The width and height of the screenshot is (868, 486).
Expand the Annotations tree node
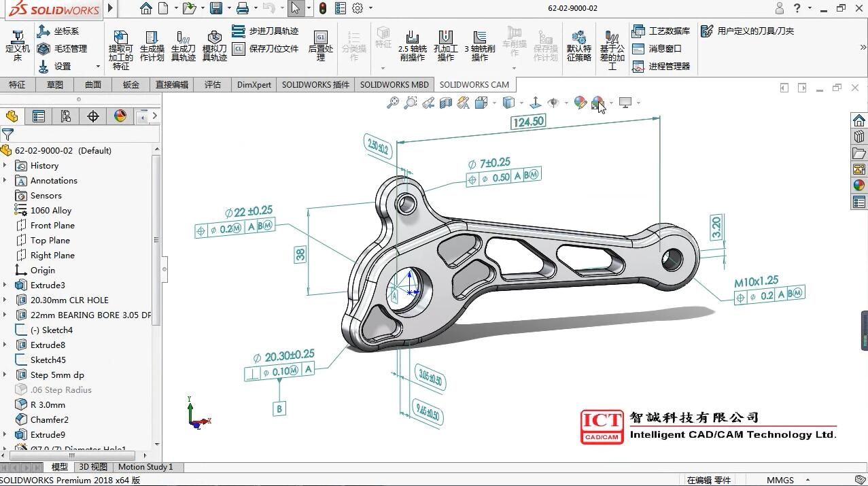click(x=5, y=181)
